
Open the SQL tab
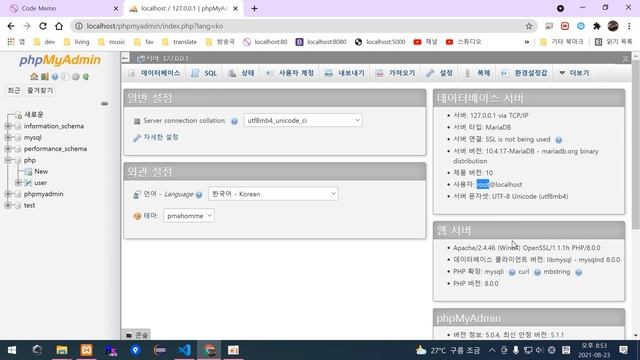pyautogui.click(x=204, y=73)
